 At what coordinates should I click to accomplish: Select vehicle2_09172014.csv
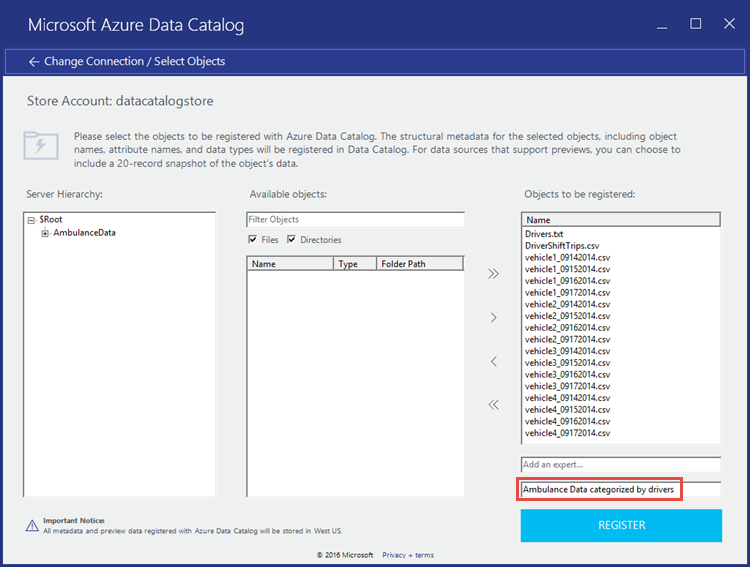[x=567, y=340]
